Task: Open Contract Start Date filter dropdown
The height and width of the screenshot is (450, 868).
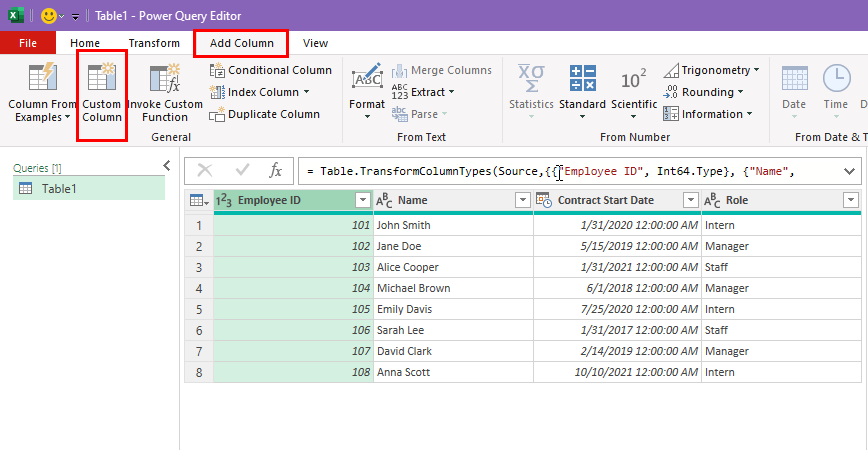Action: tap(691, 200)
